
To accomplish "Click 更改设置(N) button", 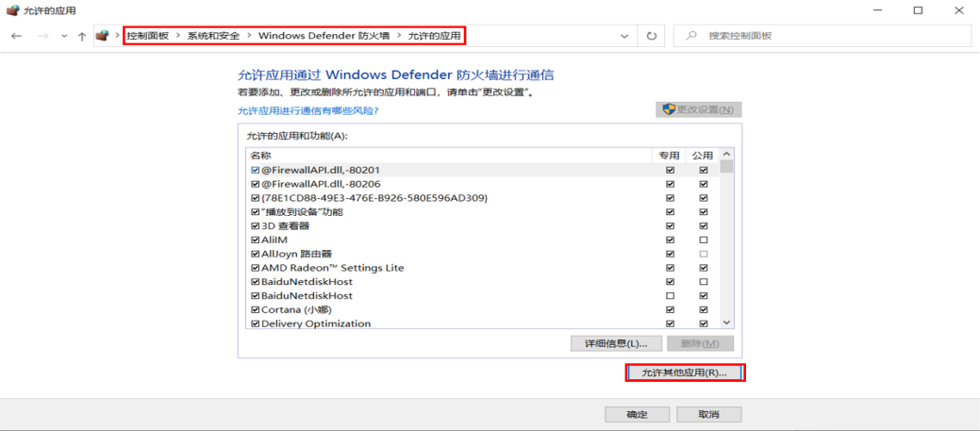I will (699, 109).
